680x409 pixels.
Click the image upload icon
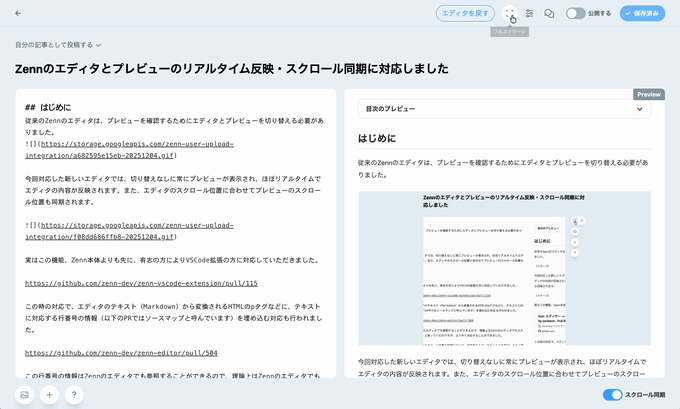(24, 395)
